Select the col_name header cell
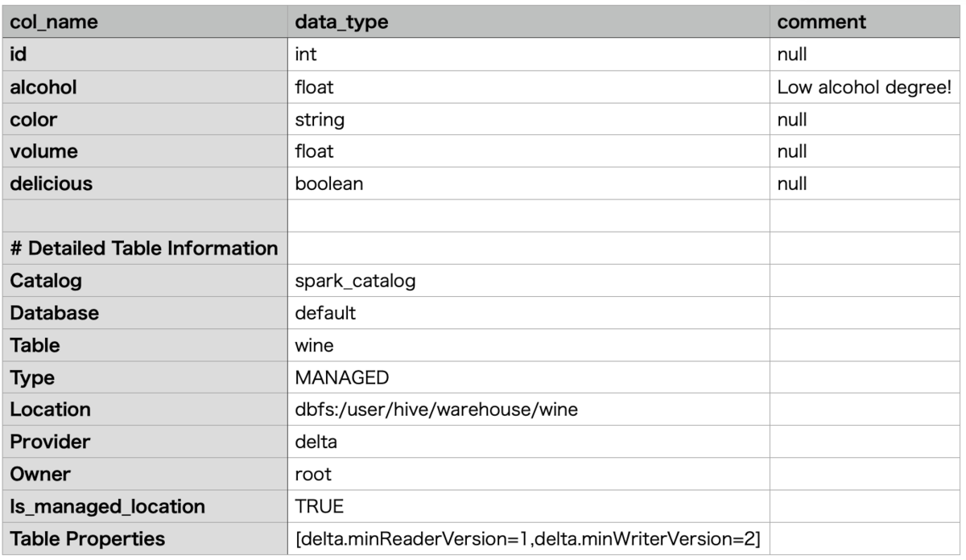Screen dimensions: 966x560 145,24
